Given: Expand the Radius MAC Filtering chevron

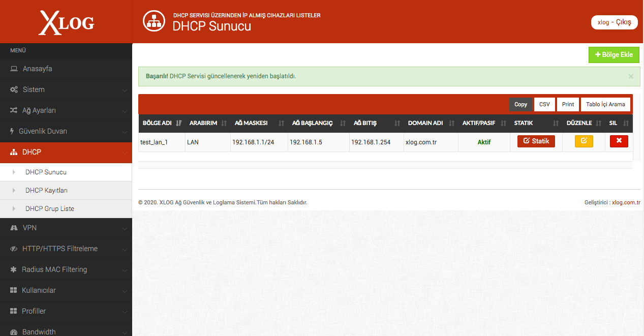Looking at the screenshot, I should click(x=125, y=270).
